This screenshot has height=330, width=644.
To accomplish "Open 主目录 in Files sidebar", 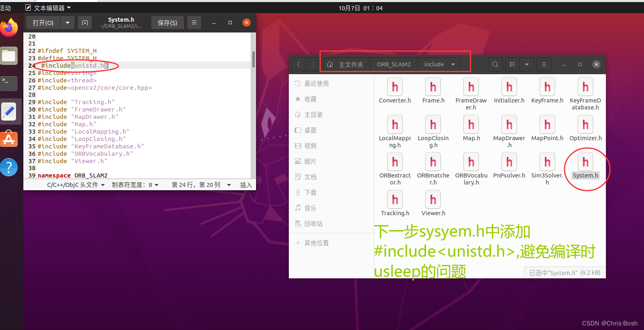I will [331, 115].
